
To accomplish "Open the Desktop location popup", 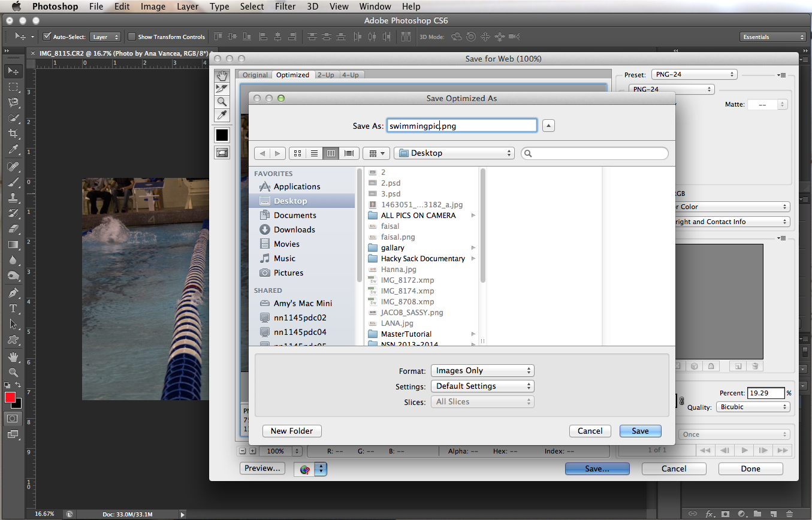I will pyautogui.click(x=454, y=153).
